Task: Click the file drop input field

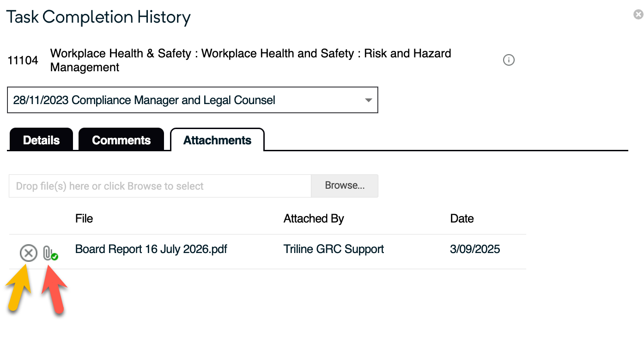Action: coord(160,186)
